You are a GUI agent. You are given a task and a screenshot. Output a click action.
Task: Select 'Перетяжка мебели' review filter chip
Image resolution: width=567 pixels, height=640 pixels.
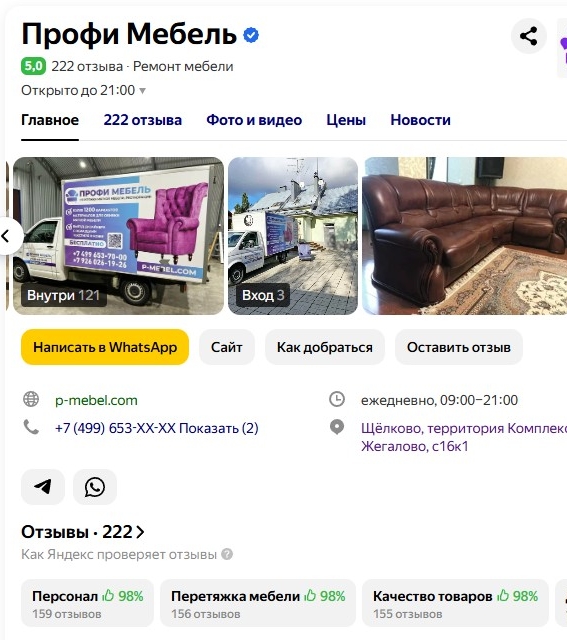point(258,603)
